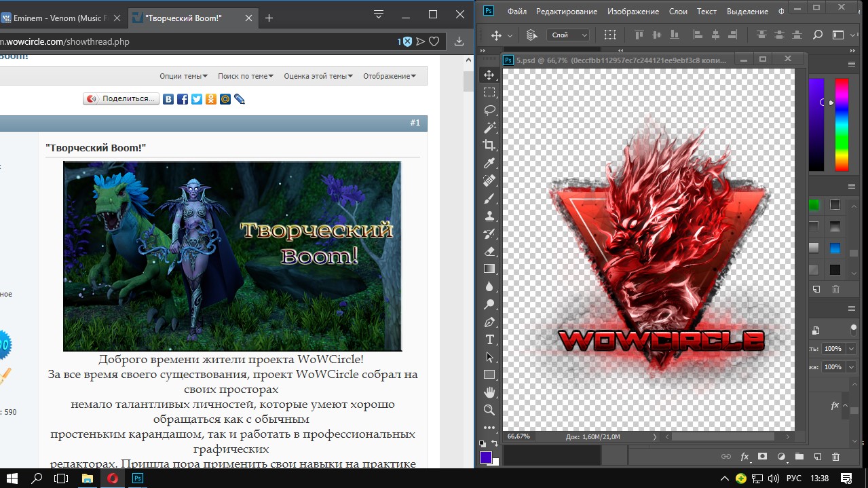This screenshot has height=488, width=868.
Task: Pick the Eraser tool
Action: 489,251
